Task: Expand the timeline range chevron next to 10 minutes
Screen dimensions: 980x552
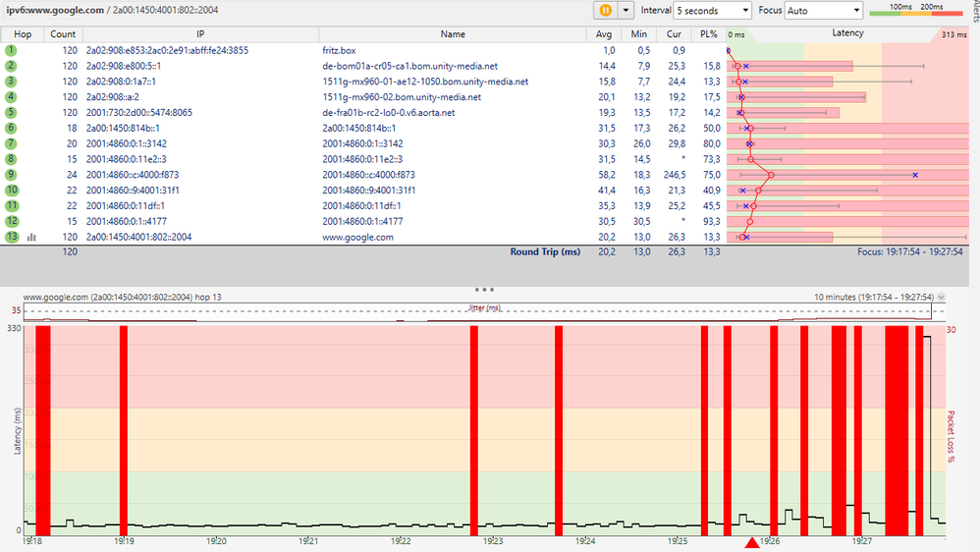Action: 941,298
